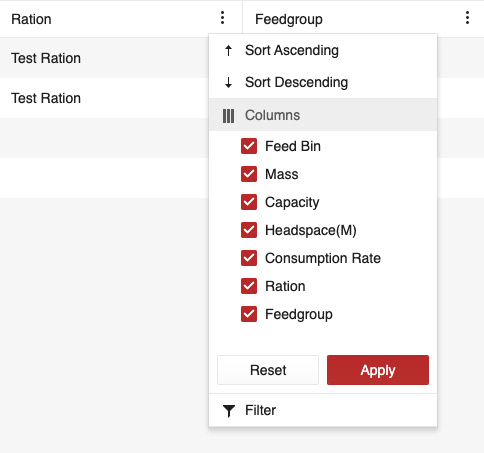The width and height of the screenshot is (484, 453).
Task: Click the Filter funnel icon
Action: pos(229,411)
